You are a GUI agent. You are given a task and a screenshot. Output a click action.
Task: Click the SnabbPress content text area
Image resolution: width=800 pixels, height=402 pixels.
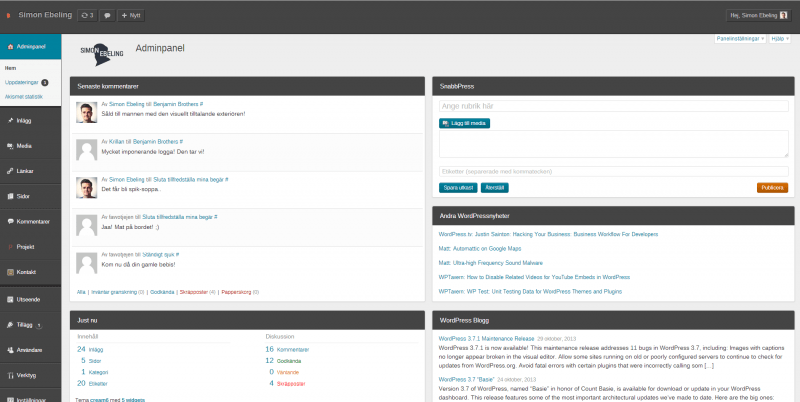(613, 144)
